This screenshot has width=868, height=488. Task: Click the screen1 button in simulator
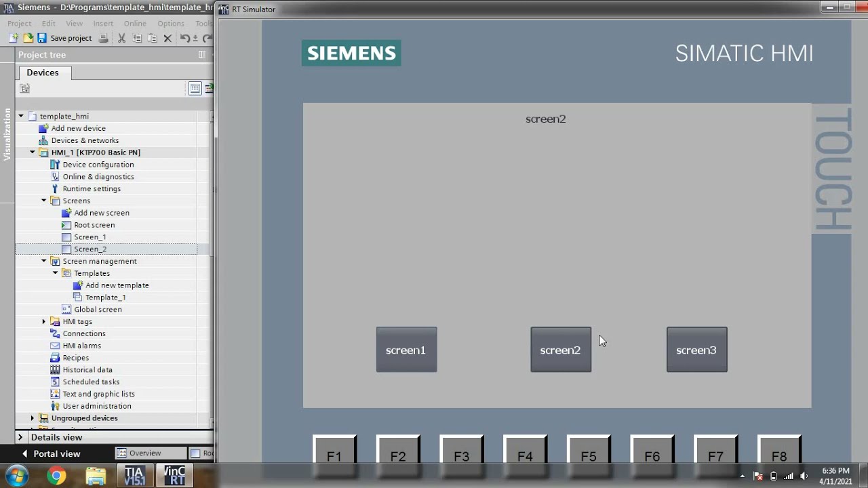pos(407,350)
